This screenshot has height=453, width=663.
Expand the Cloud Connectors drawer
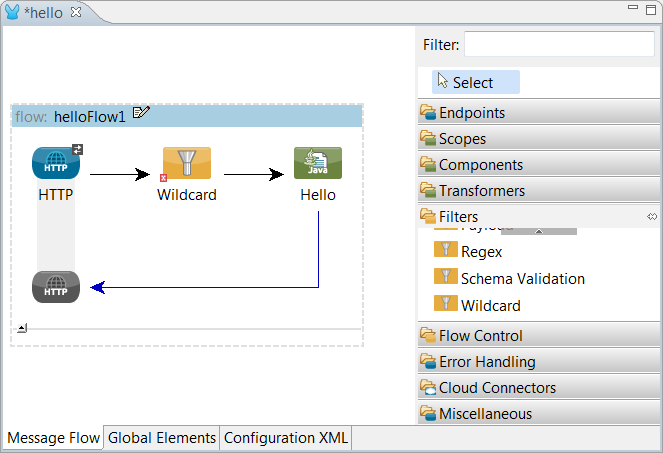[497, 388]
